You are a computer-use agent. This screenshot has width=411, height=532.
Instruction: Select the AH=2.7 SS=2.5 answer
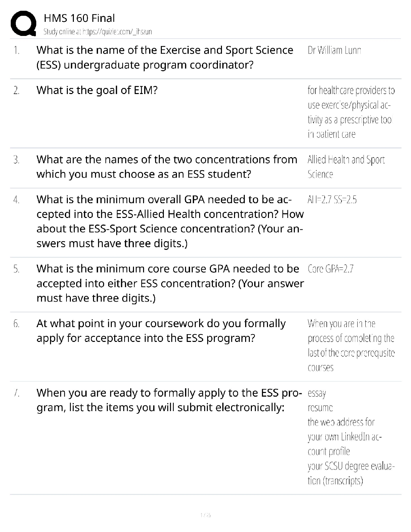(332, 200)
